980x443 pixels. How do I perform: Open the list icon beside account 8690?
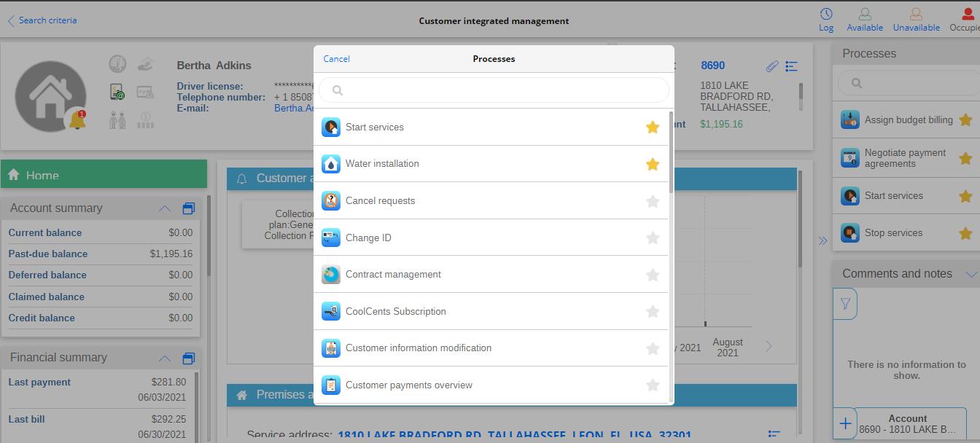click(791, 66)
